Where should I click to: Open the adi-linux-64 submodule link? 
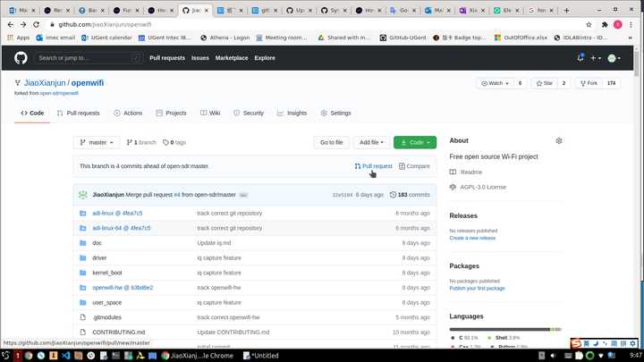point(121,228)
